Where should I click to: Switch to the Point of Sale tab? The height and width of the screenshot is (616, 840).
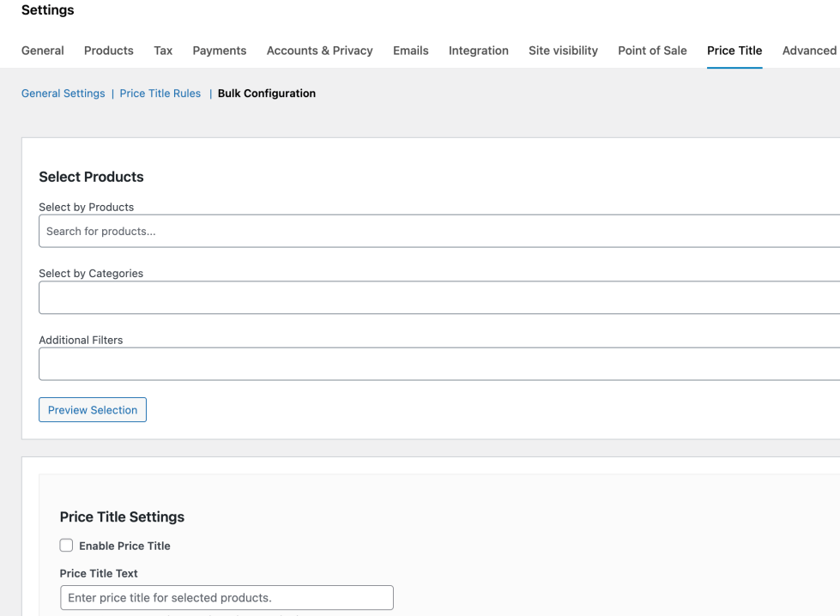652,51
